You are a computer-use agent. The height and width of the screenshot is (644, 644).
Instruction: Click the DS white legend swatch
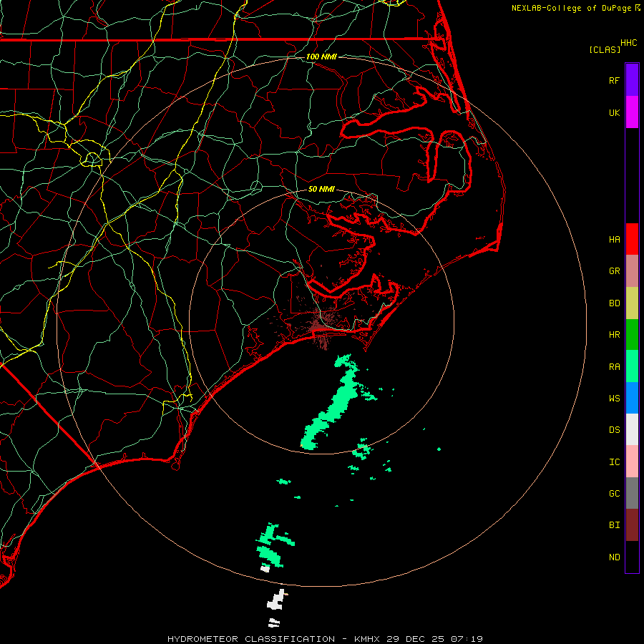pyautogui.click(x=632, y=429)
